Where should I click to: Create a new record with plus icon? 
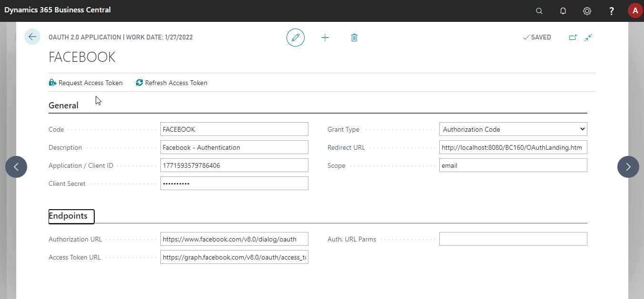point(325,37)
